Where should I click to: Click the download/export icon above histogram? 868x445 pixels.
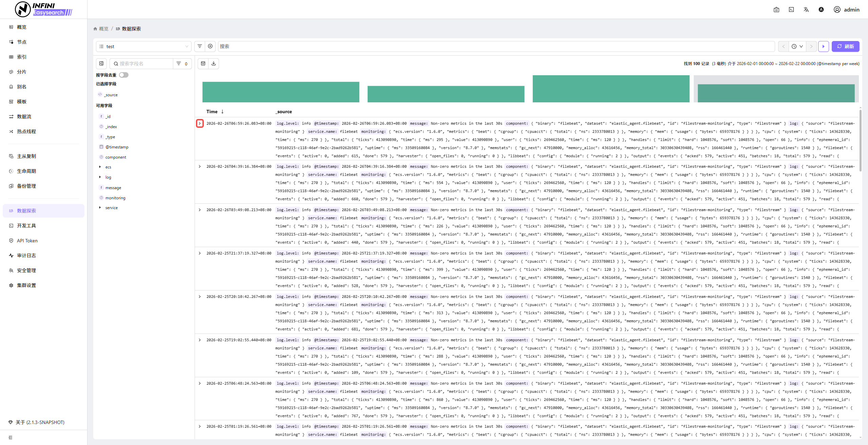coord(214,63)
